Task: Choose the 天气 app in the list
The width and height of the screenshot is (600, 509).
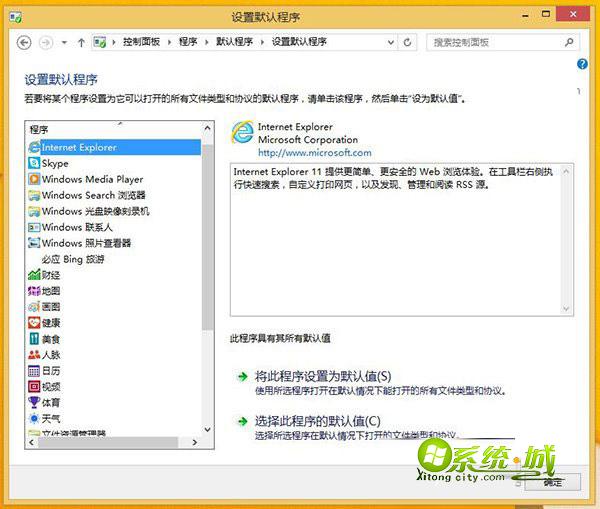Action: [50, 417]
